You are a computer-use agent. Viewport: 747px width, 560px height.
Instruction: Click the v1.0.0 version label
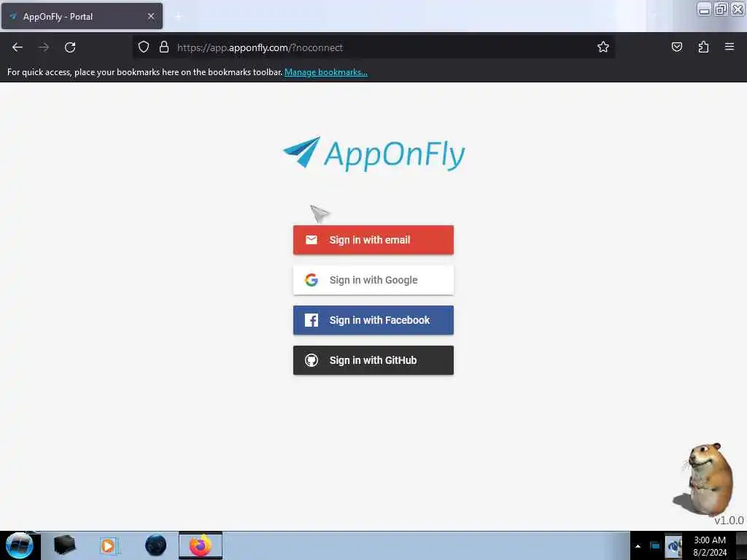point(729,521)
